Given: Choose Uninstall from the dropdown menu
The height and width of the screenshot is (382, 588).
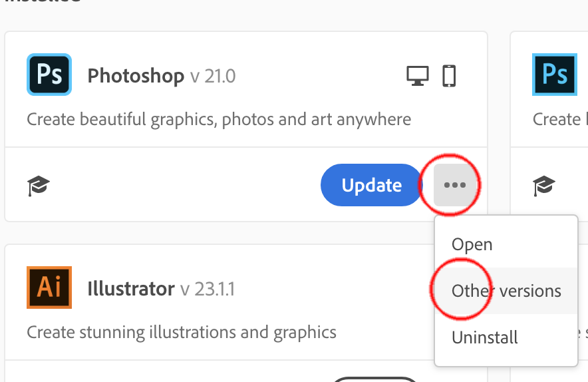Looking at the screenshot, I should tap(485, 337).
